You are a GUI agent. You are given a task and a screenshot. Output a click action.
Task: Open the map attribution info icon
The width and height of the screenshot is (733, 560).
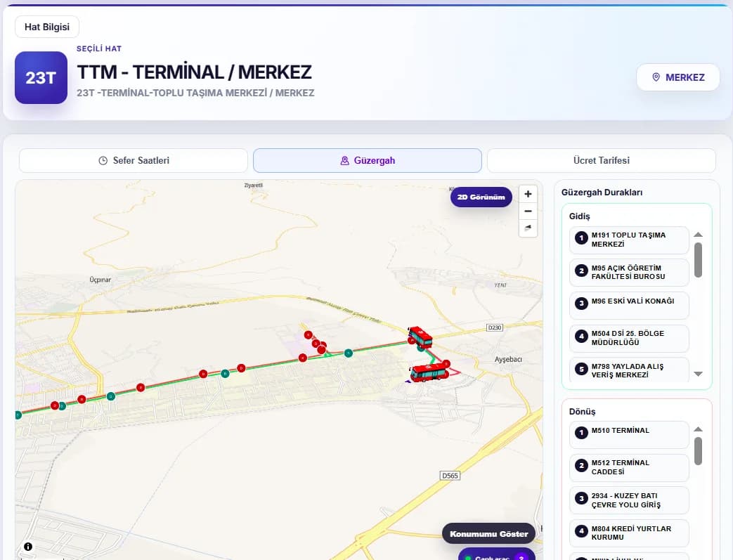[x=28, y=547]
